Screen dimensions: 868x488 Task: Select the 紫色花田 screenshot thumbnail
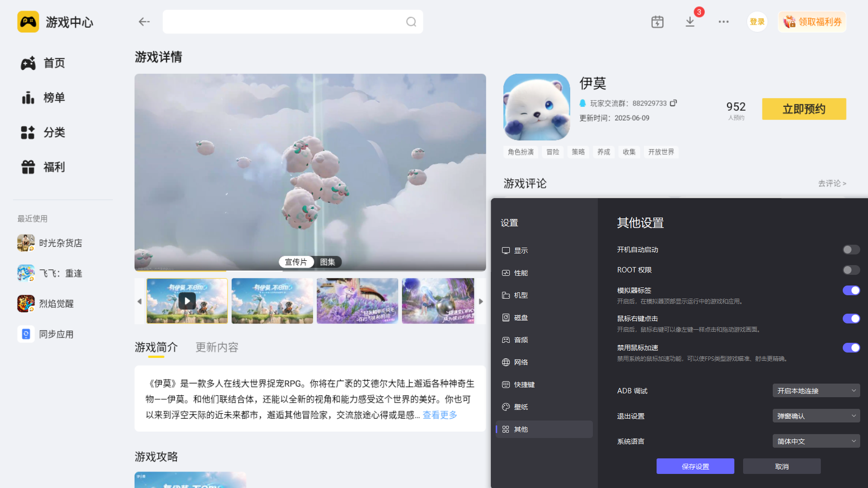[x=357, y=301]
